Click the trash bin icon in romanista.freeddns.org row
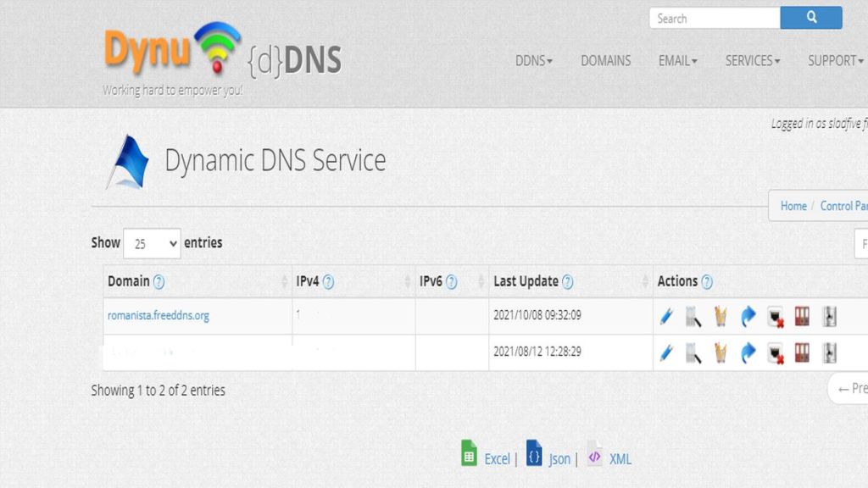Viewport: 868px width, 488px height. (x=721, y=317)
